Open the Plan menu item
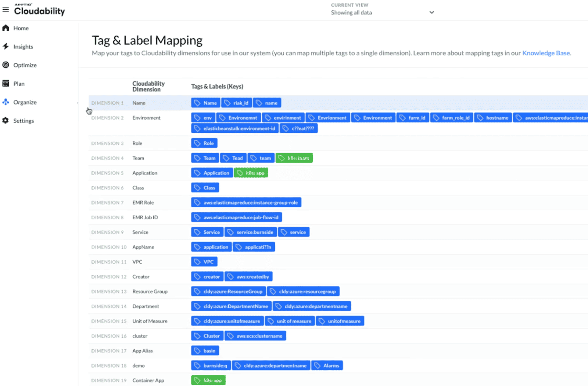 click(x=19, y=84)
